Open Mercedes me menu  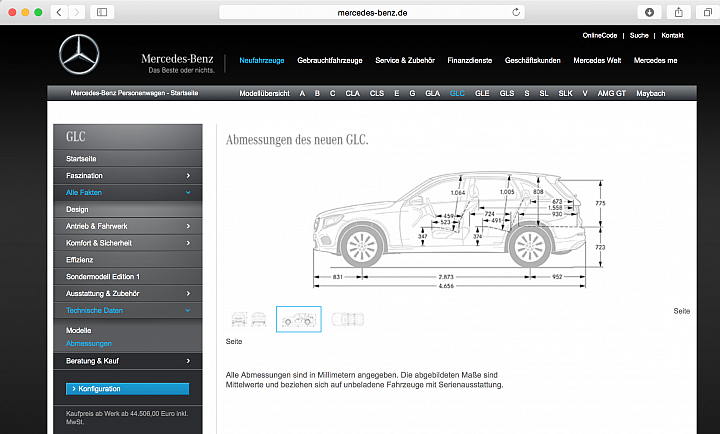655,60
